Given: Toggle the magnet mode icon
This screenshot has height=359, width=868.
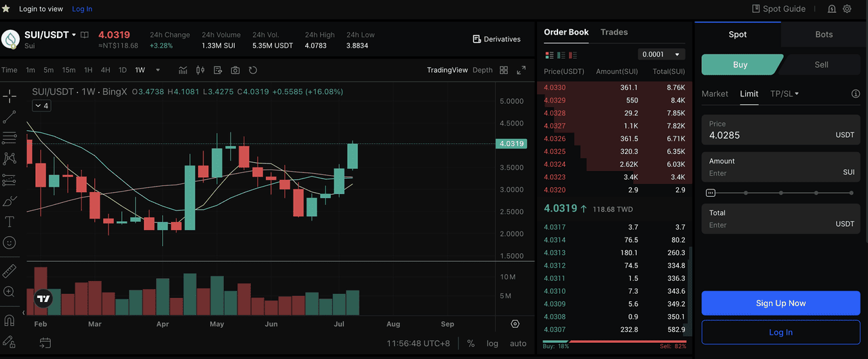Looking at the screenshot, I should (9, 320).
